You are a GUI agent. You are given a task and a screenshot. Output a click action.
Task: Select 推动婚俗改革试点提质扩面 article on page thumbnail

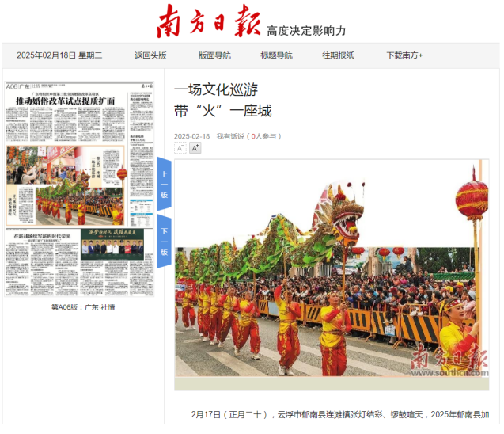pyautogui.click(x=66, y=101)
